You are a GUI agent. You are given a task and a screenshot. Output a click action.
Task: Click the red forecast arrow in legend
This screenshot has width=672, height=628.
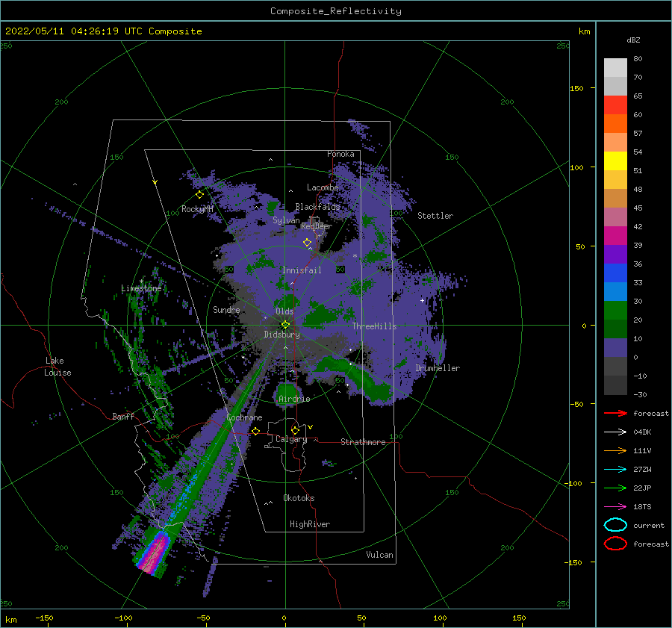pyautogui.click(x=615, y=413)
